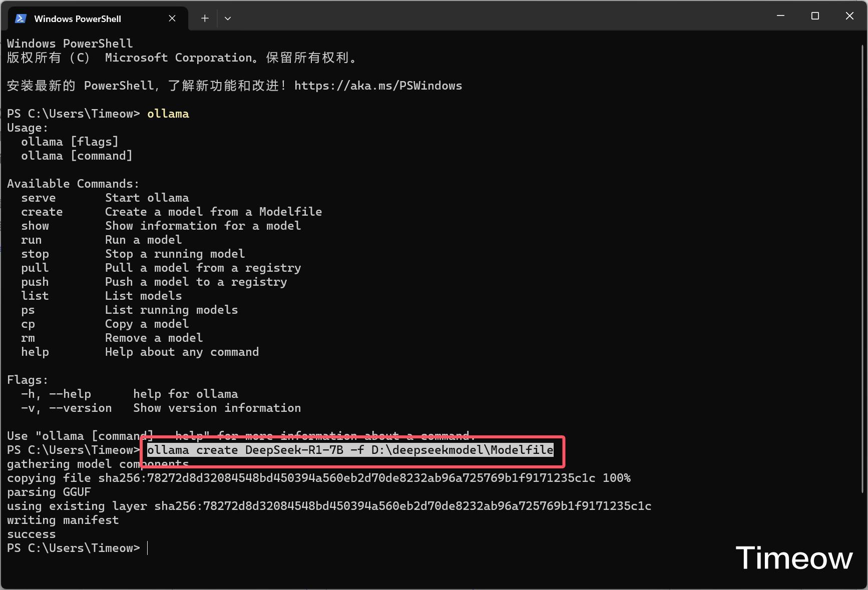Click the 'Windows PowerShell' banner line
The image size is (868, 590).
click(70, 44)
